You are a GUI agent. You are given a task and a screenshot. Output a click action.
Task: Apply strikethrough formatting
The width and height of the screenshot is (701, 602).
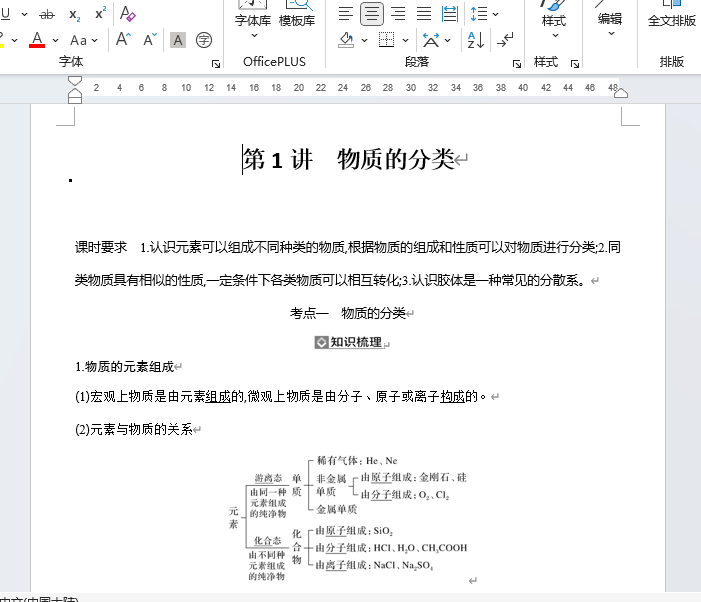[46, 15]
